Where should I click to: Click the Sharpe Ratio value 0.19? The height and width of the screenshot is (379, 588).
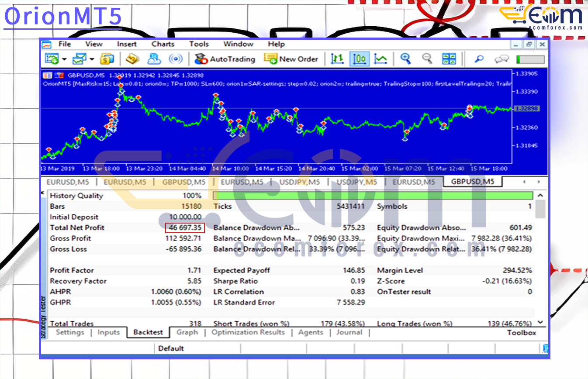358,281
